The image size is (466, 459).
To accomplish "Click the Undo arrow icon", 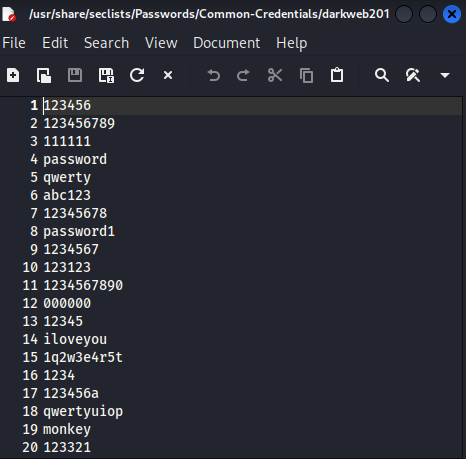I will click(213, 75).
